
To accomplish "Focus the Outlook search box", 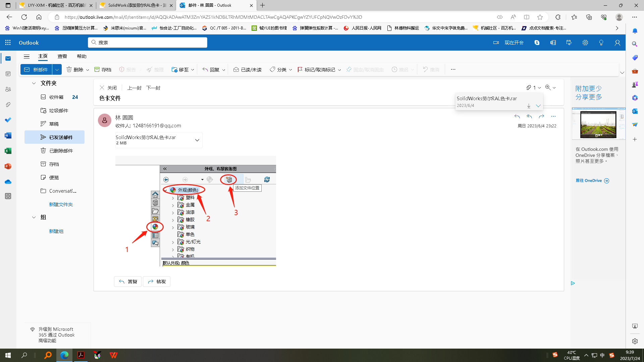I will coord(148,43).
